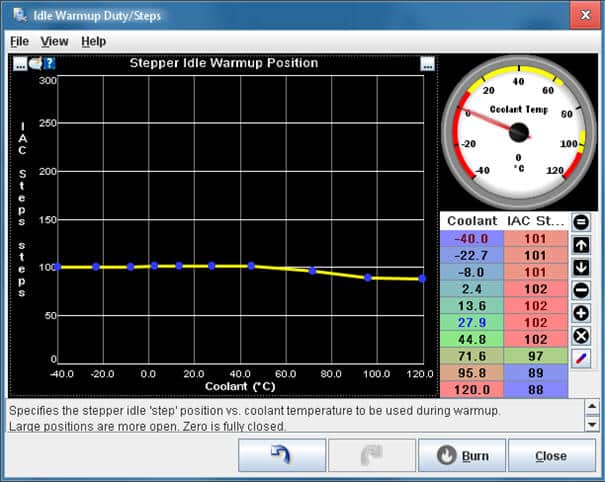
Task: Open the View menu
Action: click(54, 41)
